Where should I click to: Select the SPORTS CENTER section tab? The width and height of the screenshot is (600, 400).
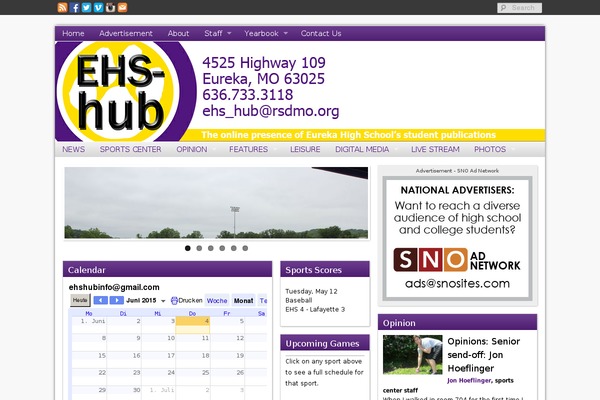(130, 149)
